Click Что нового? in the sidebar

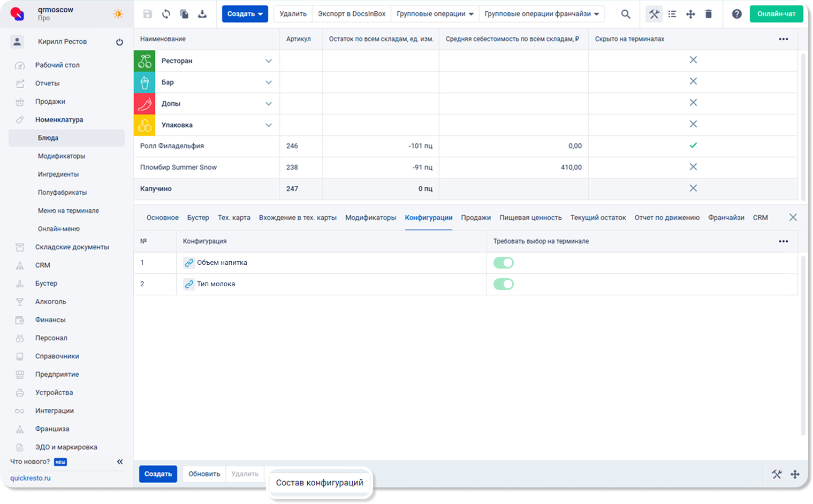pyautogui.click(x=30, y=462)
